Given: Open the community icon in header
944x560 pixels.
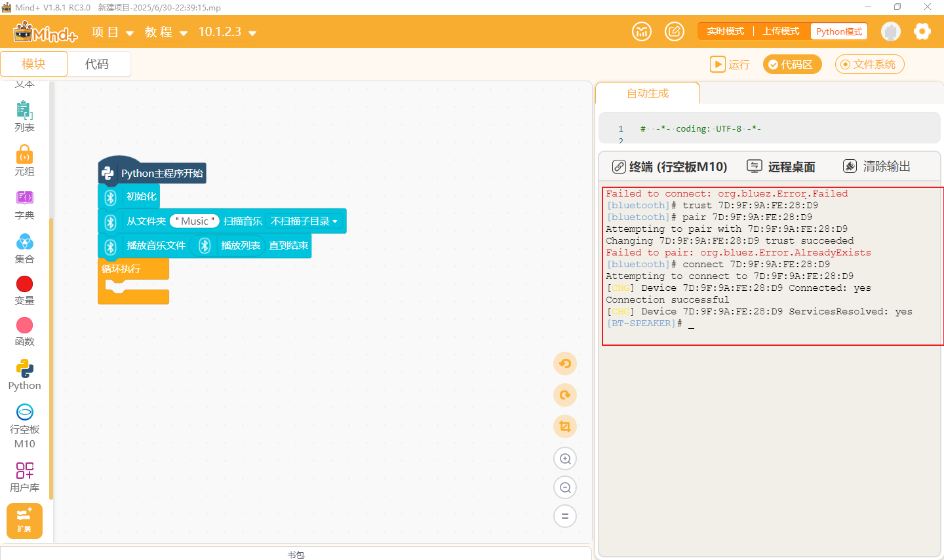Looking at the screenshot, I should [x=642, y=31].
